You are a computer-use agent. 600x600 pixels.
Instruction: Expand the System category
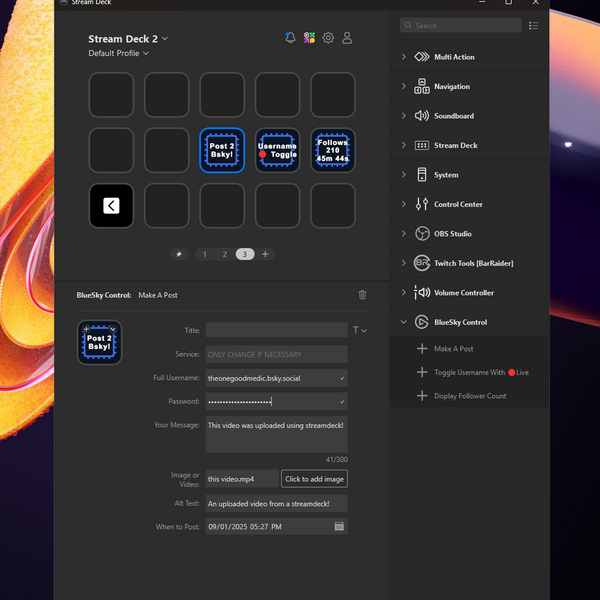tap(404, 175)
